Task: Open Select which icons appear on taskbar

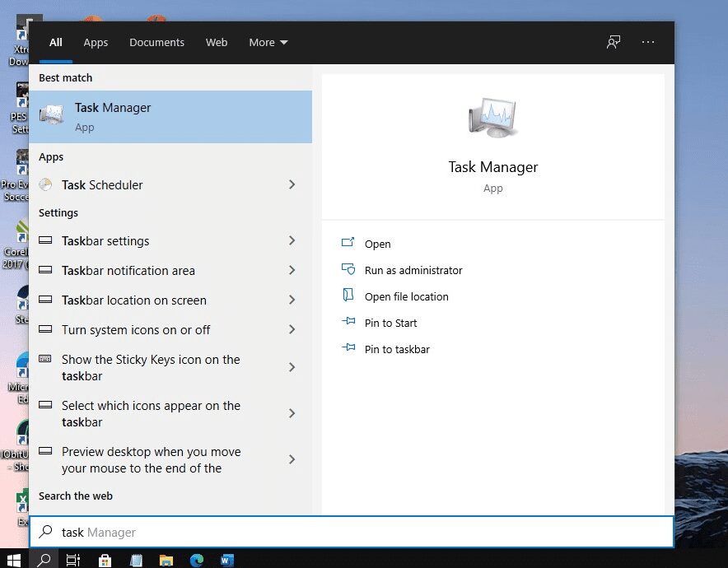Action: coord(170,413)
